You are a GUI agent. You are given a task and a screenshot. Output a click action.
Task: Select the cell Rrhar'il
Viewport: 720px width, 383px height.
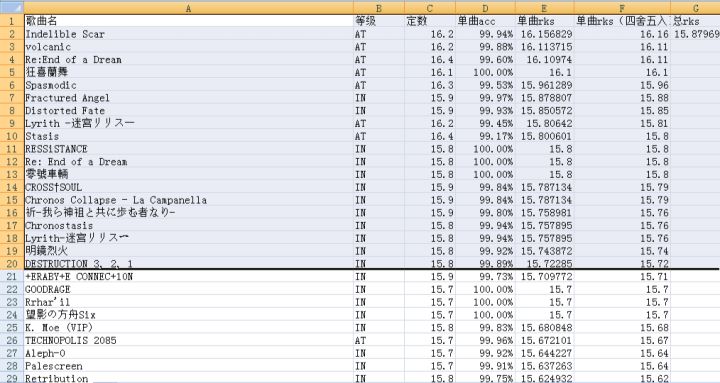tap(188, 302)
